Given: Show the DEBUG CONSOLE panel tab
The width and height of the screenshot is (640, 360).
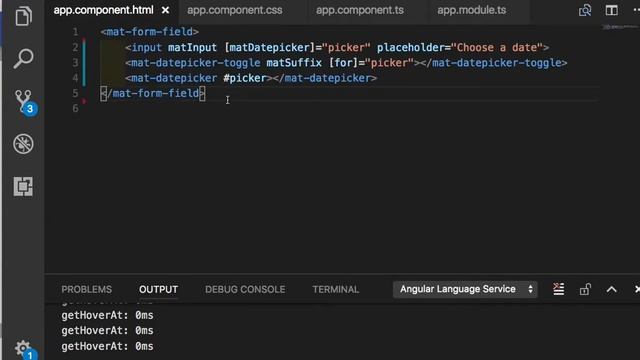Looking at the screenshot, I should (245, 289).
